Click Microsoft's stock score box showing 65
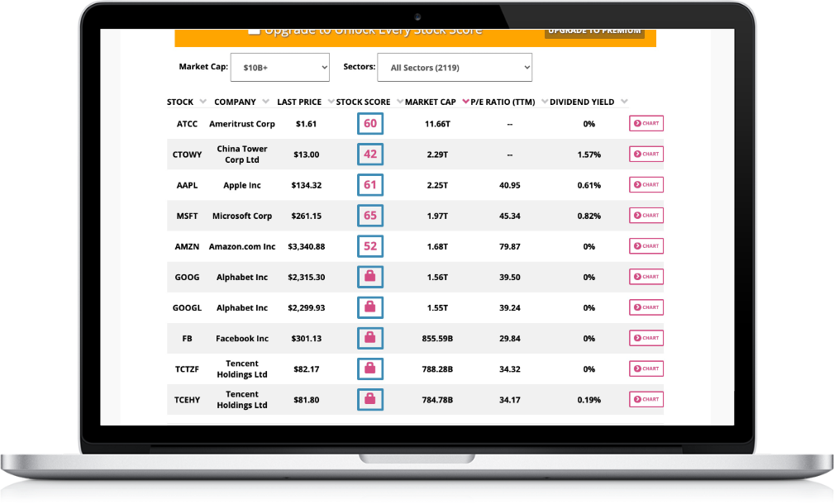Image resolution: width=834 pixels, height=504 pixels. coord(369,216)
